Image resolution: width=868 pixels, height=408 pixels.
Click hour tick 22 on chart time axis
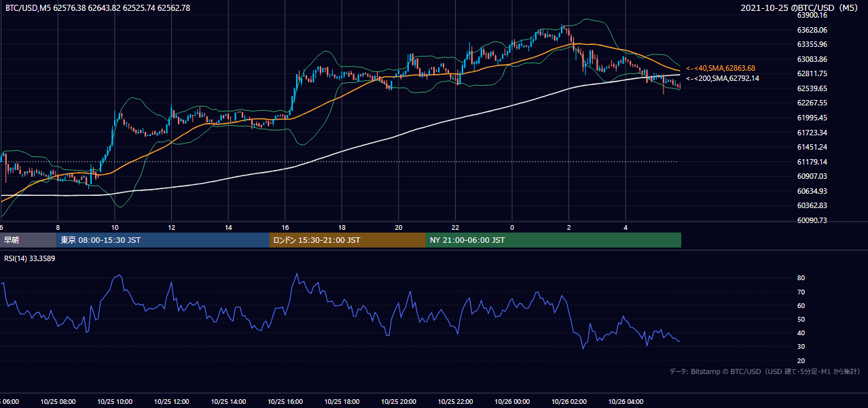click(456, 227)
